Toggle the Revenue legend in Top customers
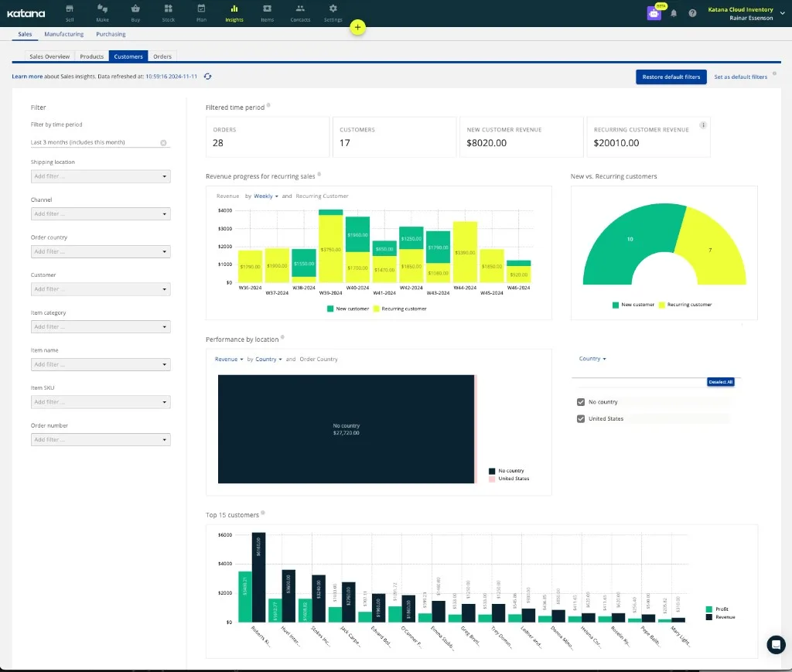The image size is (792, 672). (720, 617)
